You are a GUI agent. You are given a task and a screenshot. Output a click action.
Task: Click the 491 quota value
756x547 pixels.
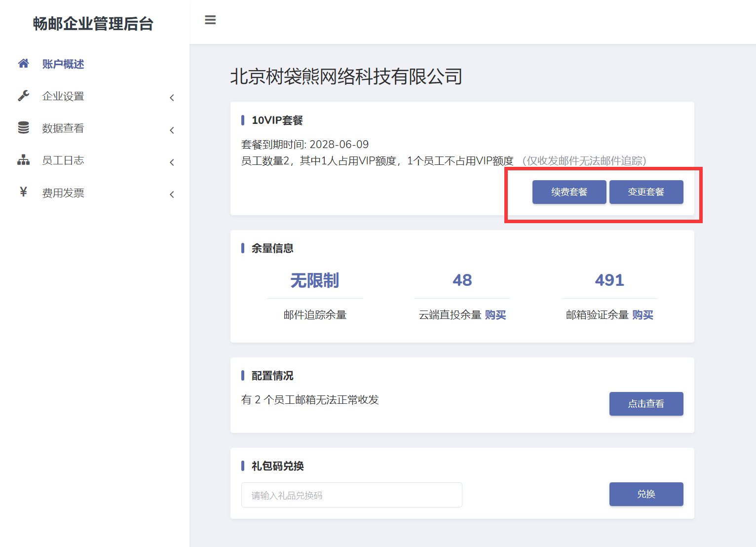pos(609,280)
